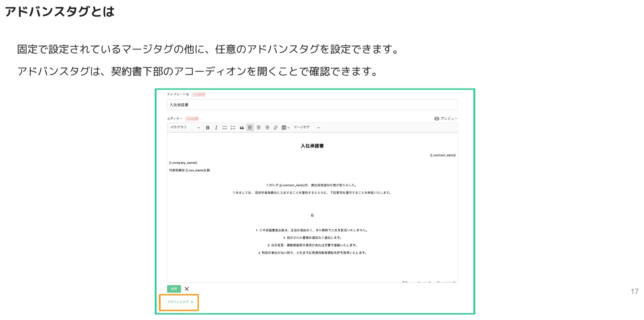
Task: Open the パラグラフ style dropdown
Action: (185, 127)
